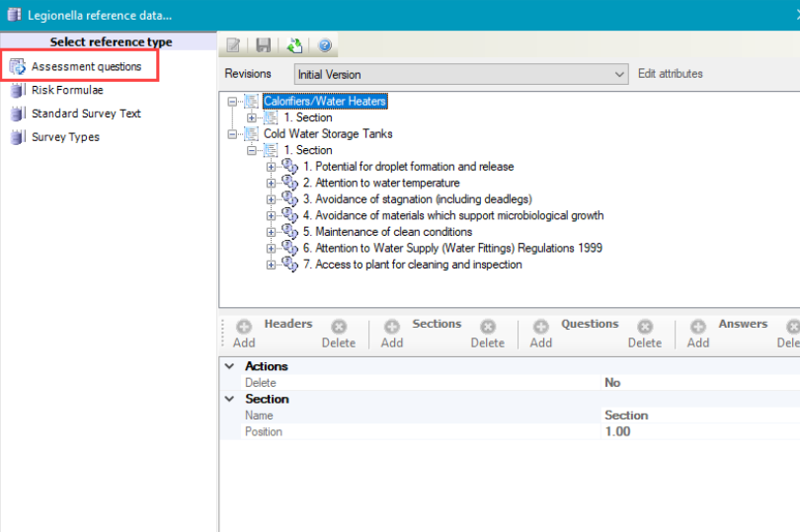Click the section Name value field

pyautogui.click(x=691, y=416)
